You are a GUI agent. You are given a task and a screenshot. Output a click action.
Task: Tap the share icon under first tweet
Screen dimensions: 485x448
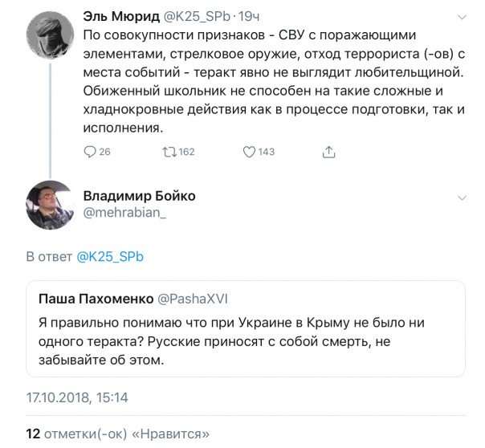click(328, 152)
